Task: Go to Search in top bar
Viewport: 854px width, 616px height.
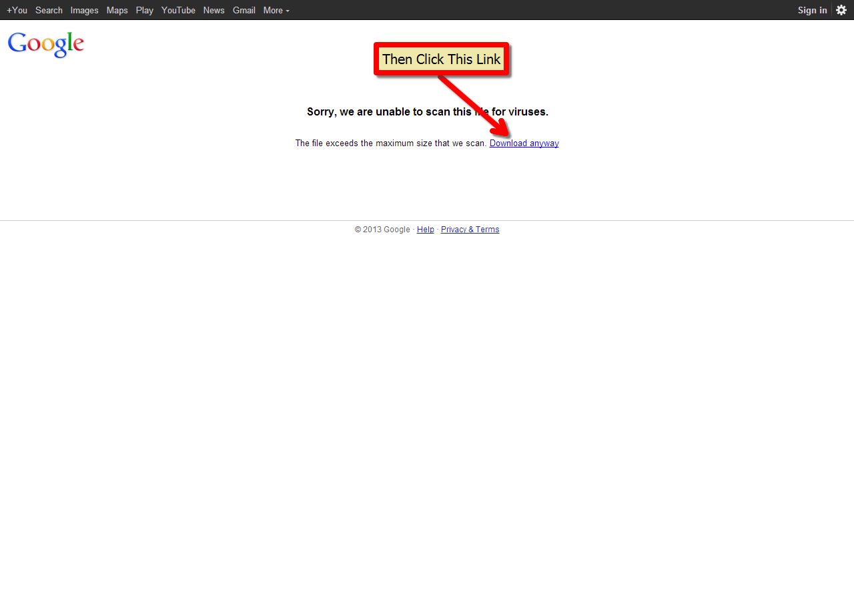Action: click(x=49, y=10)
